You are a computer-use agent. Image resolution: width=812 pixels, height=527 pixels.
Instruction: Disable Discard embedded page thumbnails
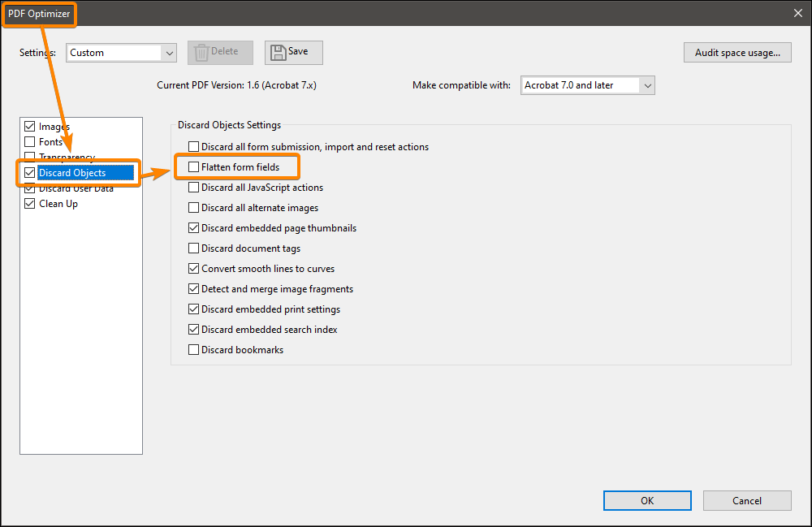[192, 227]
